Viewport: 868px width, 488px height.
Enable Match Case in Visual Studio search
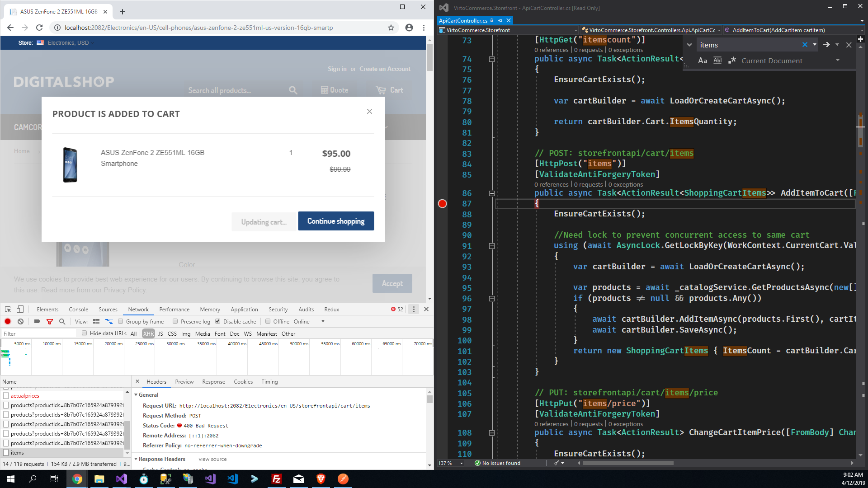703,60
